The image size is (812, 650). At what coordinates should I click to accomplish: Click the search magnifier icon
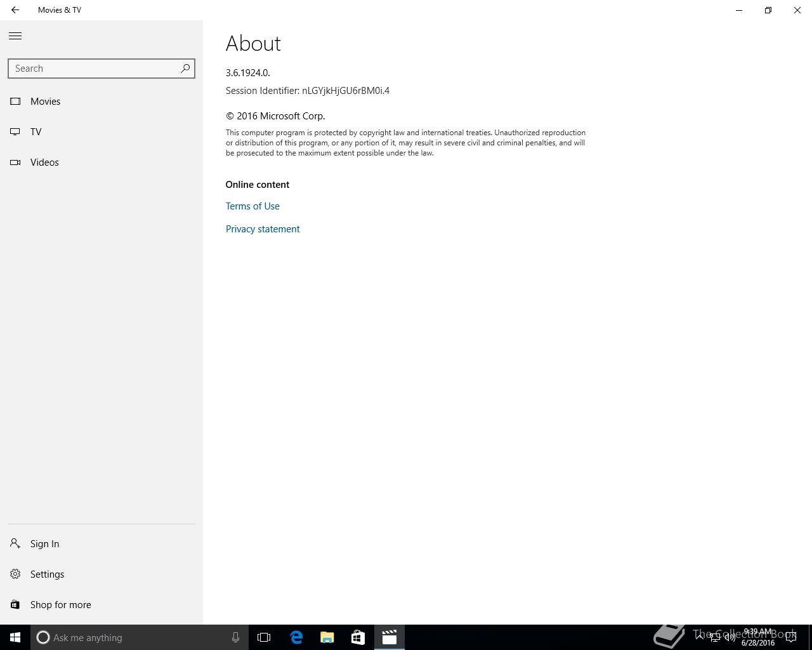(x=185, y=69)
